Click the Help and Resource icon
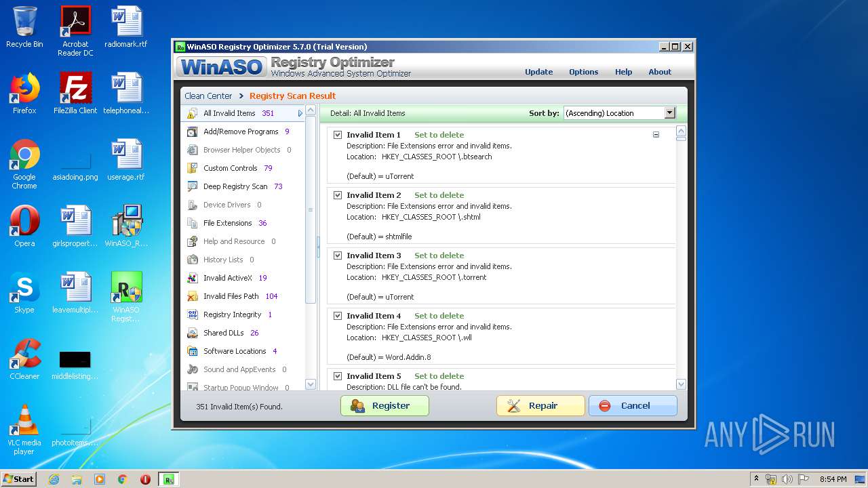Screen dimensions: 868x488 tap(192, 241)
